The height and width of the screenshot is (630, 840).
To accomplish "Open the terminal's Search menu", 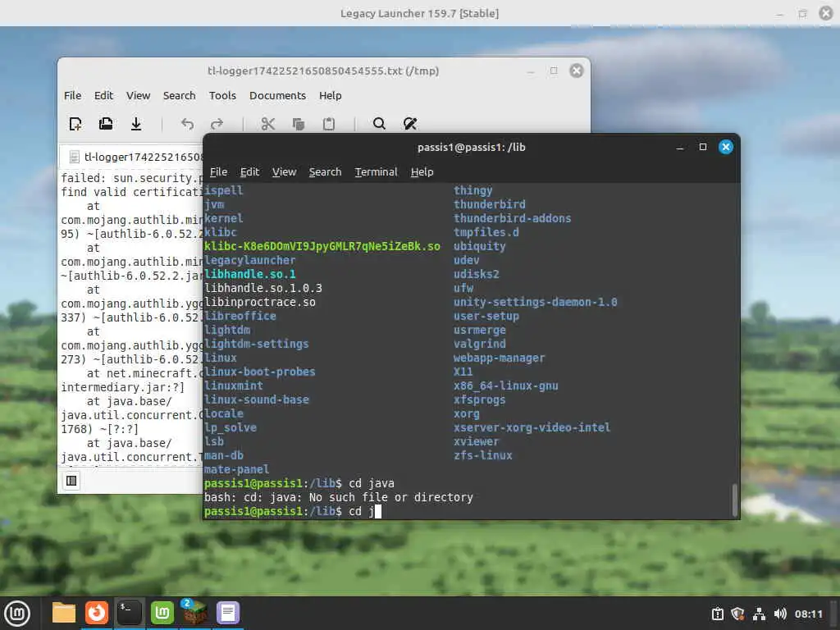I will point(325,172).
